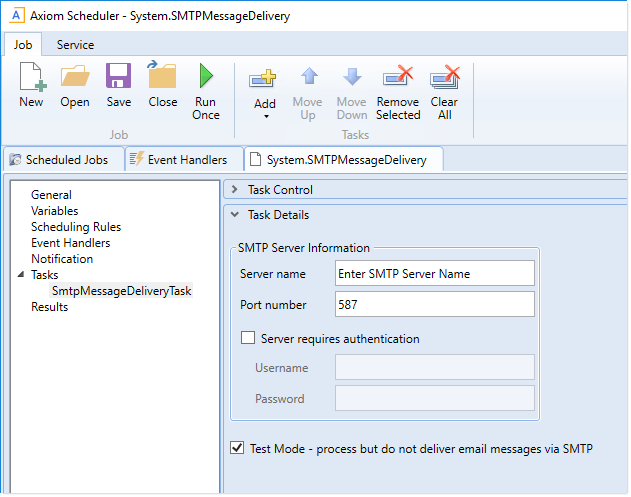Select SmtpMessageDeliveryTask in the tree
The image size is (631, 497).
(x=121, y=291)
